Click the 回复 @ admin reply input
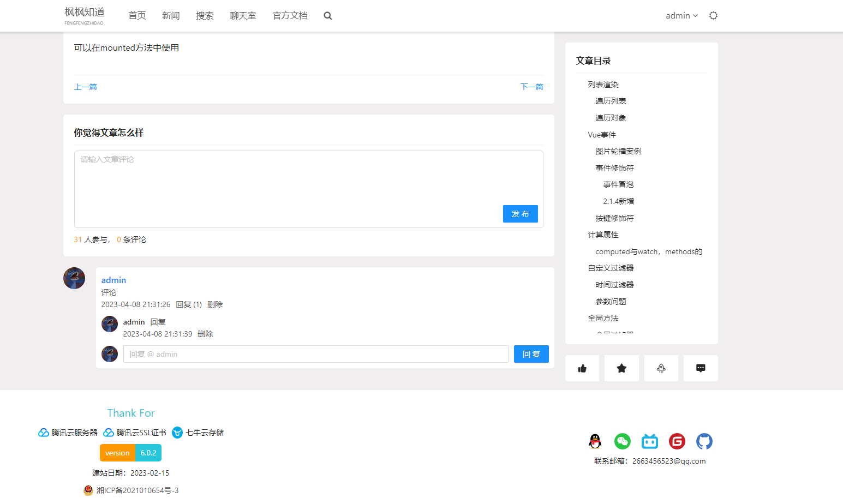This screenshot has height=504, width=843. coord(315,354)
